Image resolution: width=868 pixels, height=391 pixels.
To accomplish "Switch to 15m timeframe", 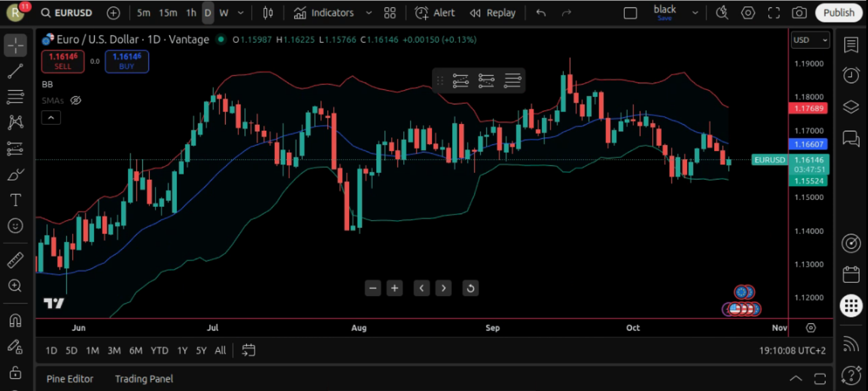I will pyautogui.click(x=168, y=13).
